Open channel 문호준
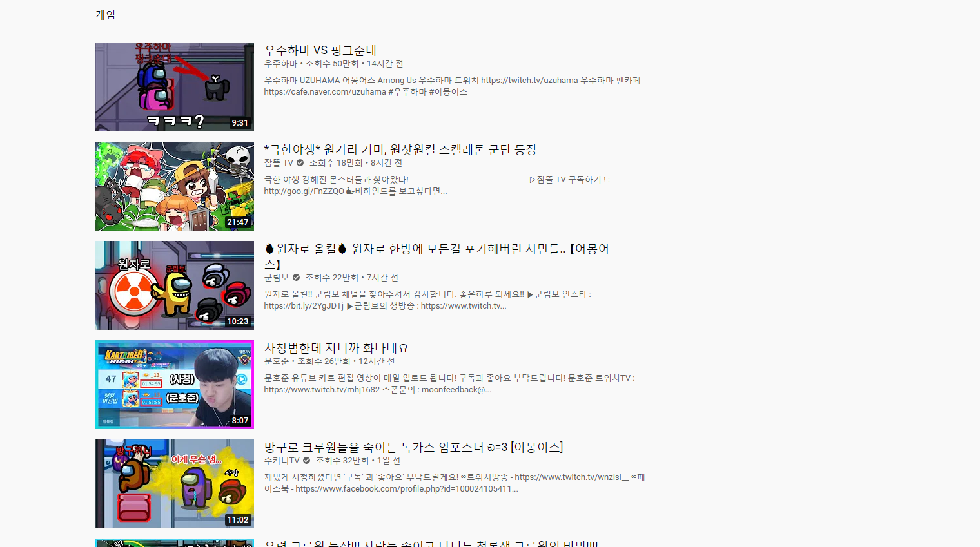980x547 pixels. 277,361
